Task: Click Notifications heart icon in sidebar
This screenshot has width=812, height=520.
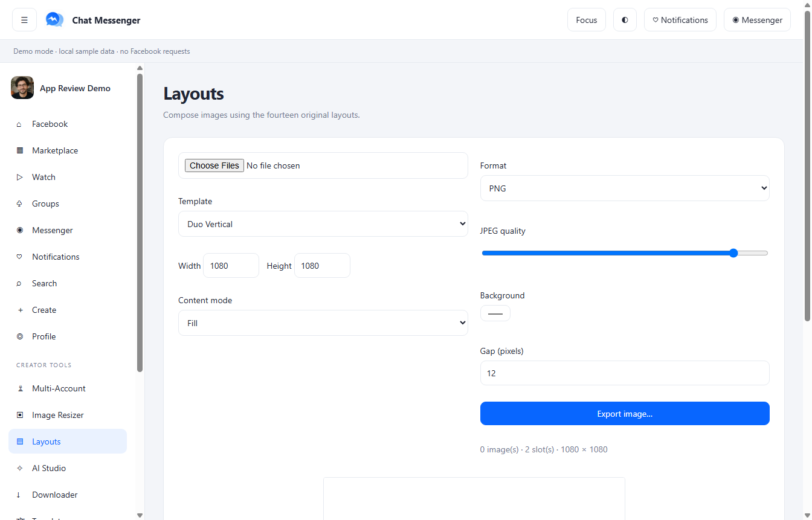Action: 19,257
